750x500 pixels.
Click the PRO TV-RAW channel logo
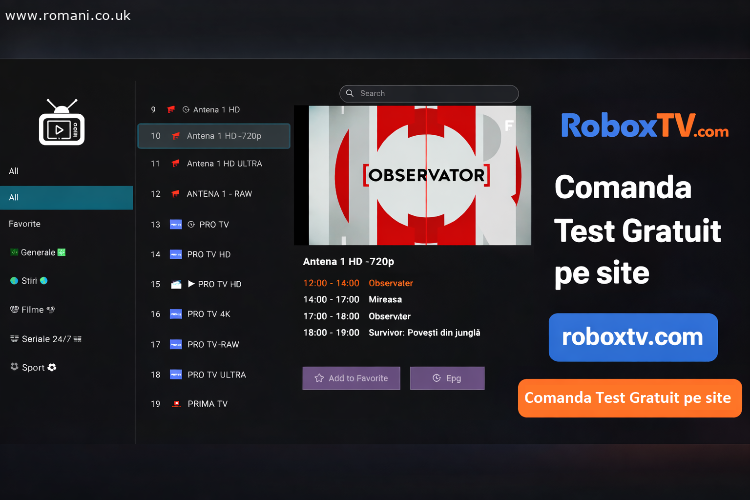click(x=176, y=344)
